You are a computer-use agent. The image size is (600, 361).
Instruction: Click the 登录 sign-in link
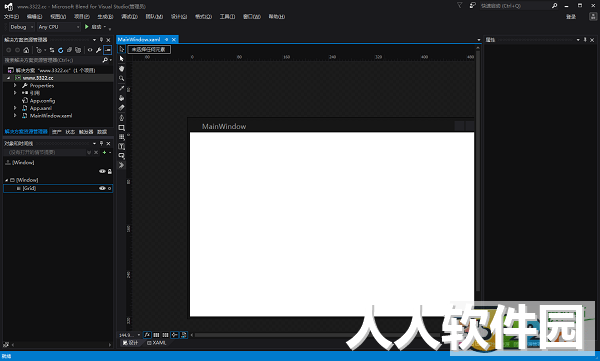(x=571, y=17)
